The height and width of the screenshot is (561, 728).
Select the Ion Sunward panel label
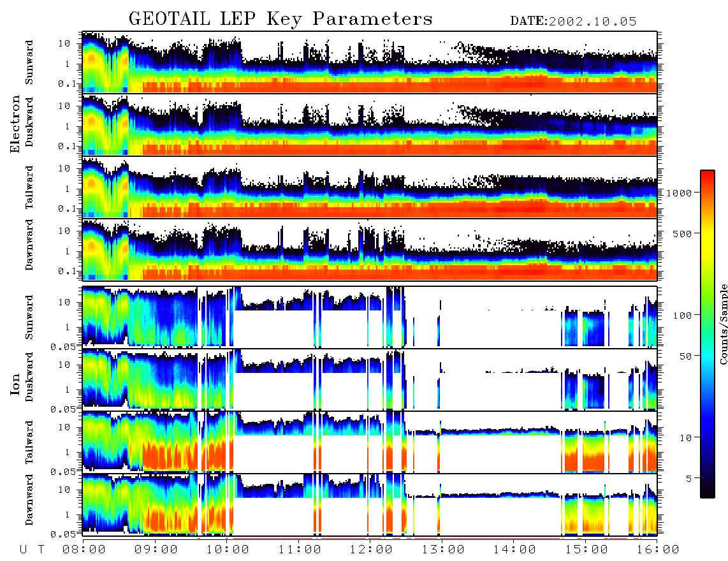tap(29, 317)
